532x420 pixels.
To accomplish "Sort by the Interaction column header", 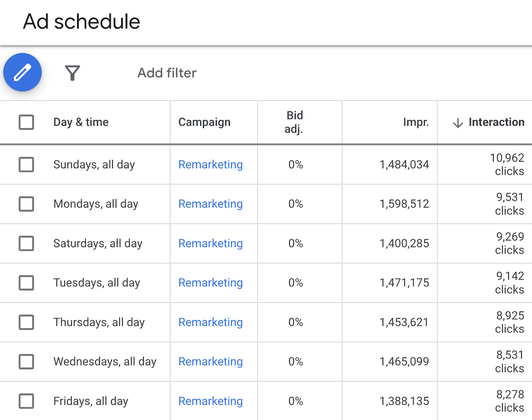I will coord(496,122).
